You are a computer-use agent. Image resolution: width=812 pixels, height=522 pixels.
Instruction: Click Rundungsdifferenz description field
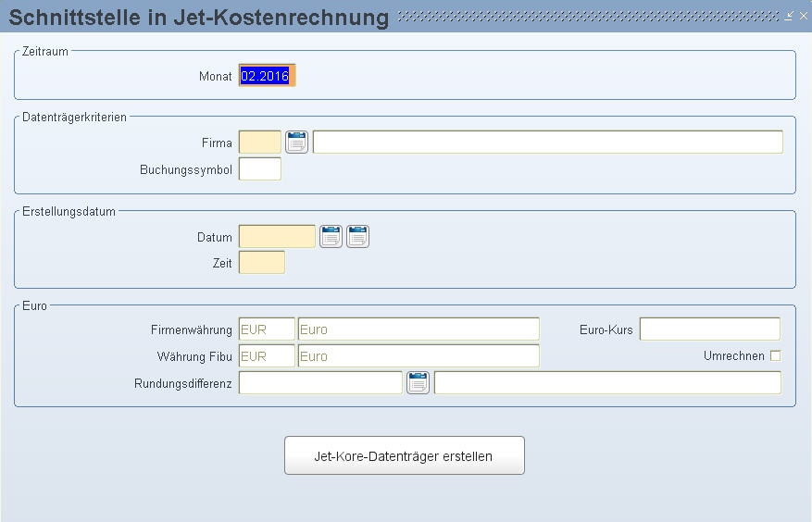click(x=607, y=382)
